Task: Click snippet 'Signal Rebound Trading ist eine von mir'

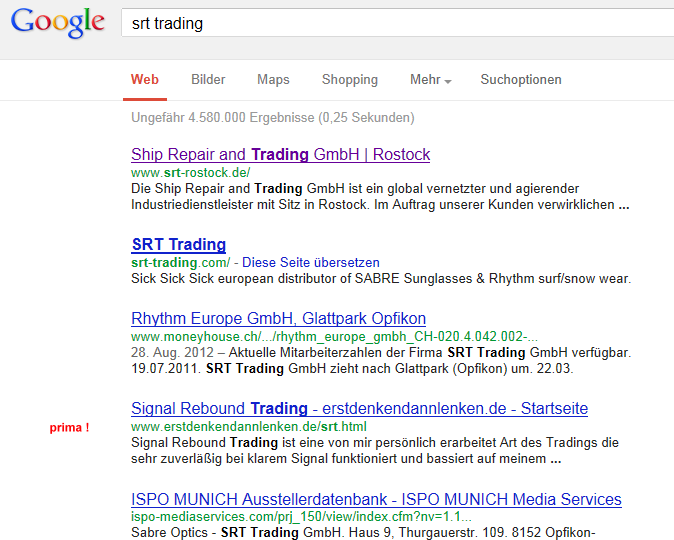Action: click(x=375, y=450)
